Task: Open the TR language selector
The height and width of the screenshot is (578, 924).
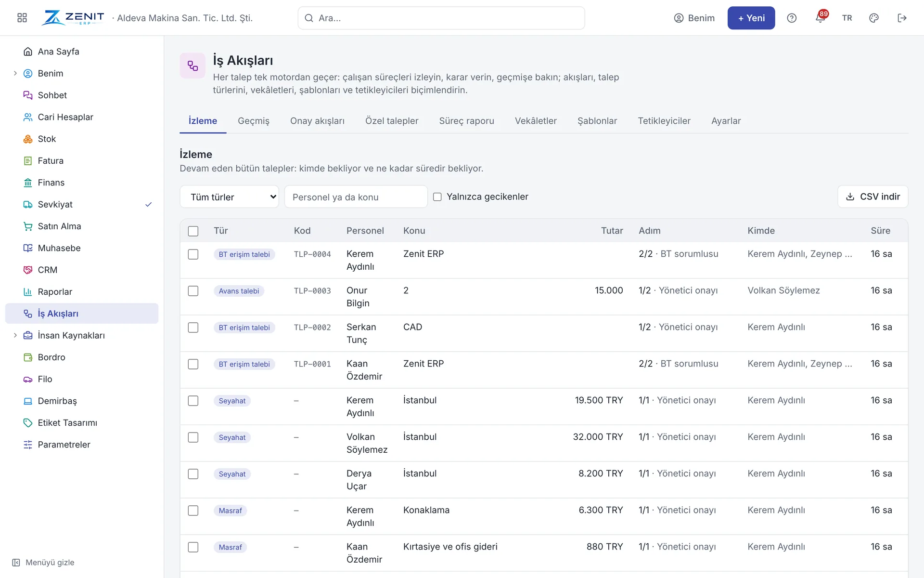Action: [x=847, y=18]
